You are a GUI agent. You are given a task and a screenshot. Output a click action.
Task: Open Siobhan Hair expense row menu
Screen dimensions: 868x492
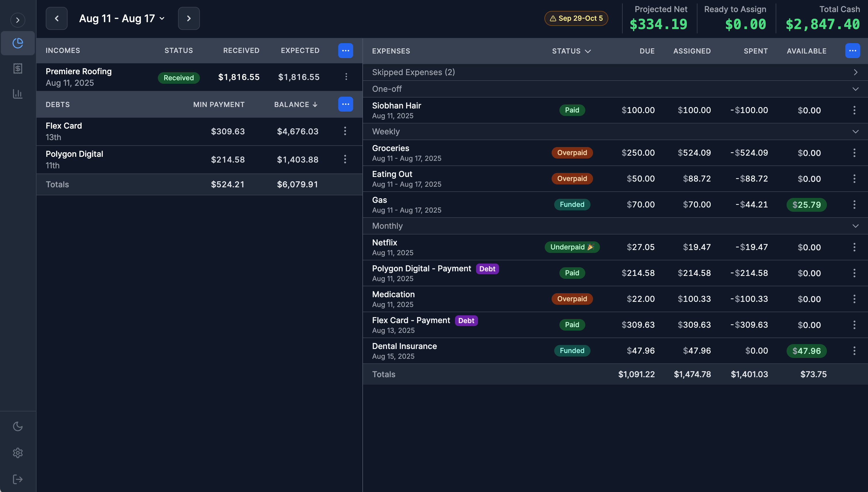coord(854,110)
